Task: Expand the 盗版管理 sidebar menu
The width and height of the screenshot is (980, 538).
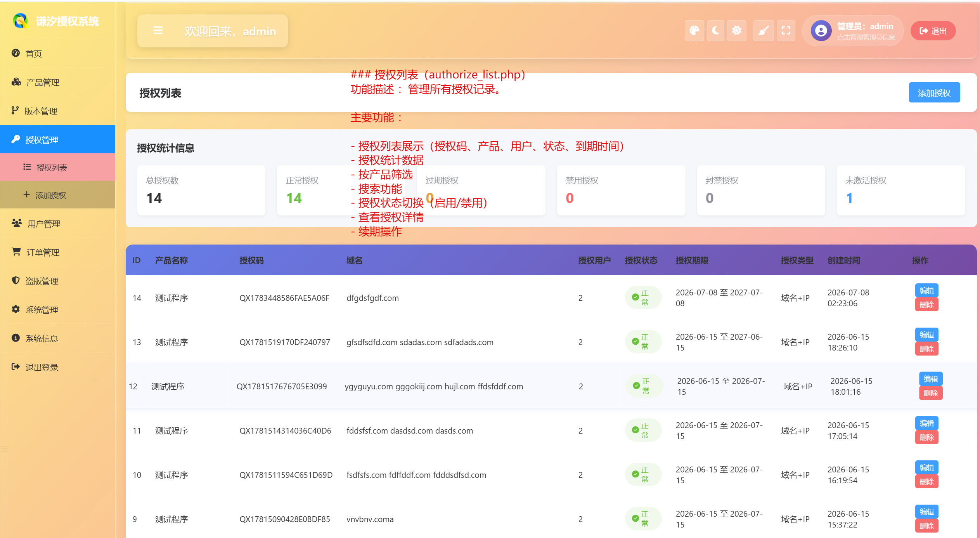Action: pyautogui.click(x=57, y=281)
